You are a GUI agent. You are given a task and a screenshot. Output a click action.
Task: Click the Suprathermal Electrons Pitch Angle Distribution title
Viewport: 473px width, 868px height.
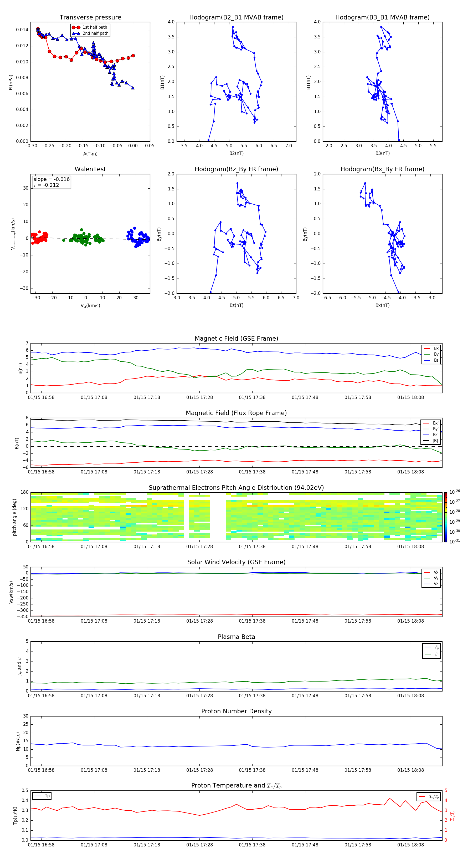(236, 488)
